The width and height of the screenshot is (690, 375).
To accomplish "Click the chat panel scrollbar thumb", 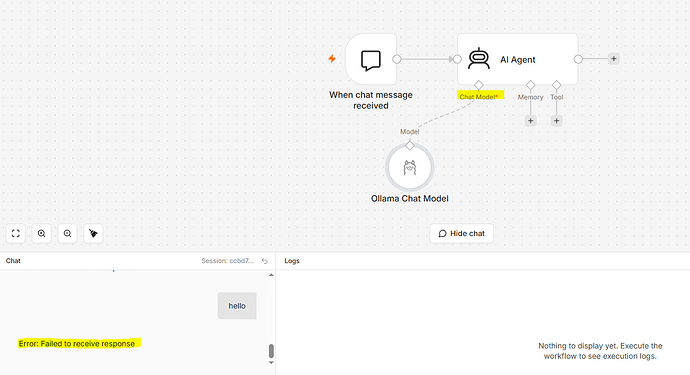I will pos(271,351).
